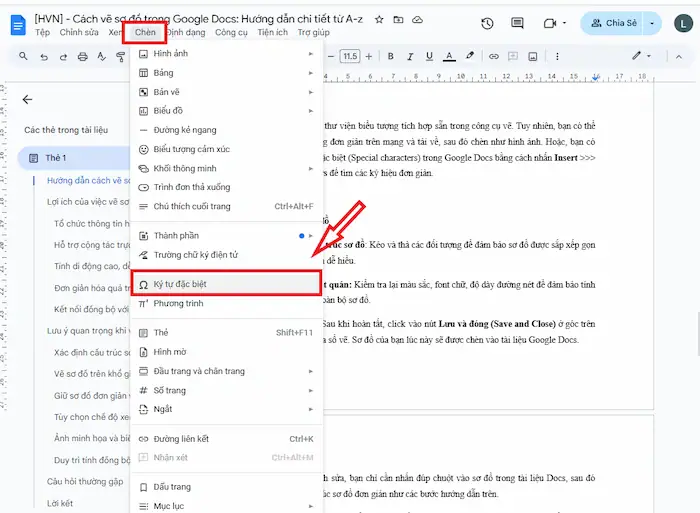Check cloud save status icon

click(x=417, y=20)
